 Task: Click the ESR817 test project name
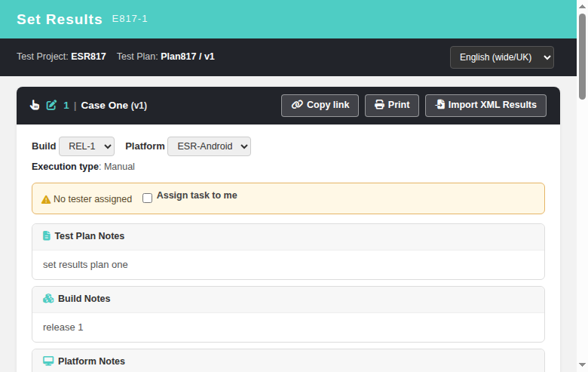pos(88,57)
